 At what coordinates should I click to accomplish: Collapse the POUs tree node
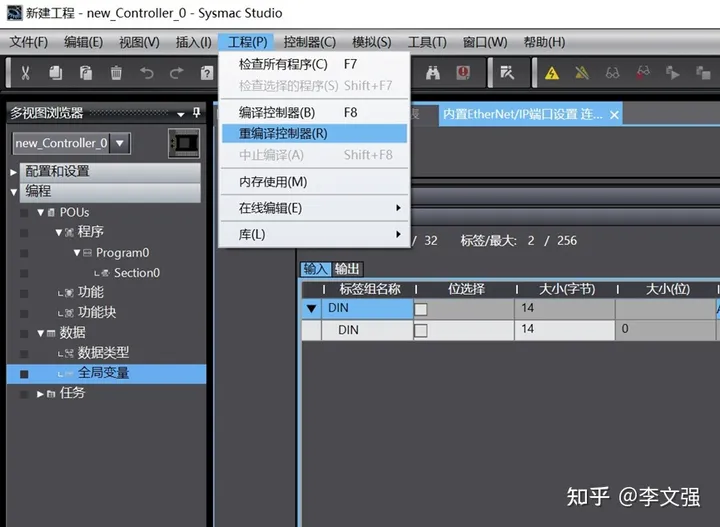click(40, 213)
